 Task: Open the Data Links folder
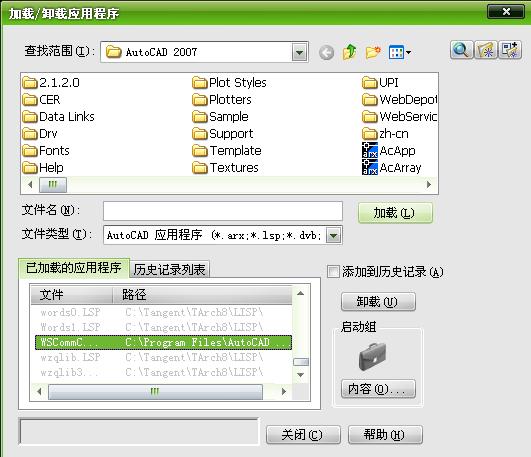[59, 117]
